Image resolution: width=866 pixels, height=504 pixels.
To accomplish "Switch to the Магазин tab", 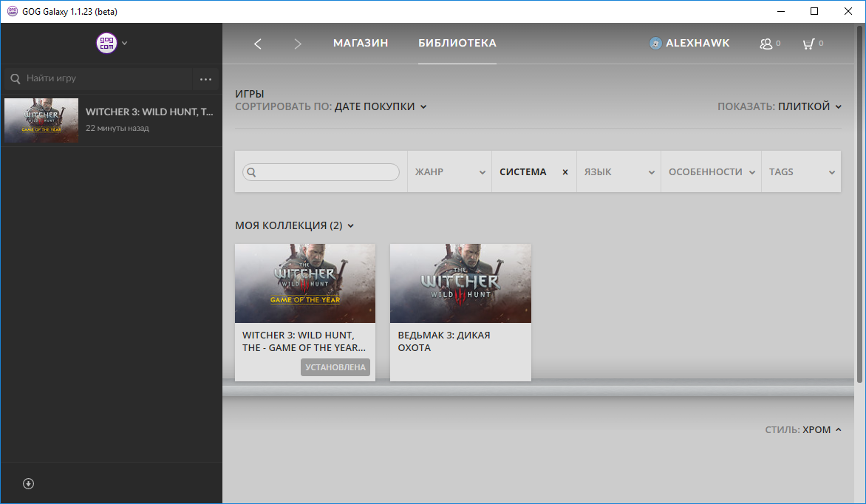I will pos(361,43).
